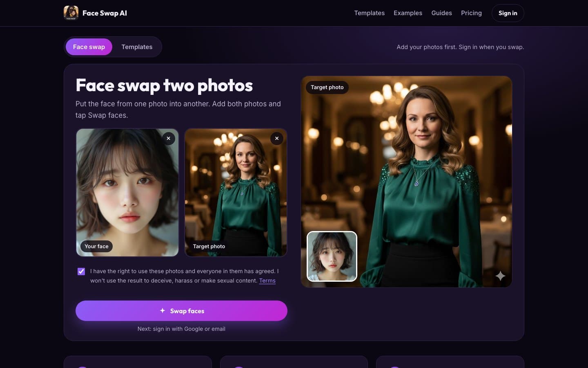Click the 'Your face' label badge
Viewport: 588px width, 368px height.
96,246
